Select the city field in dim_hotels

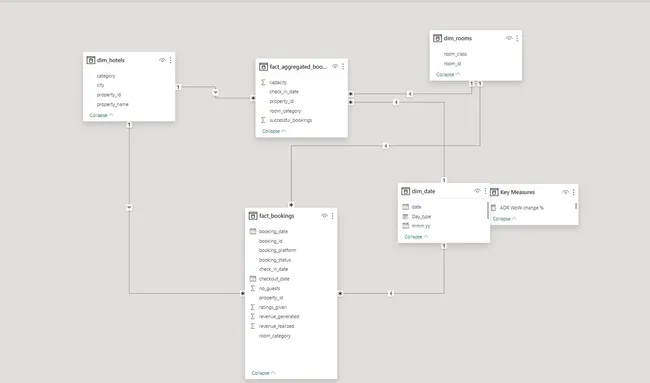(100, 85)
